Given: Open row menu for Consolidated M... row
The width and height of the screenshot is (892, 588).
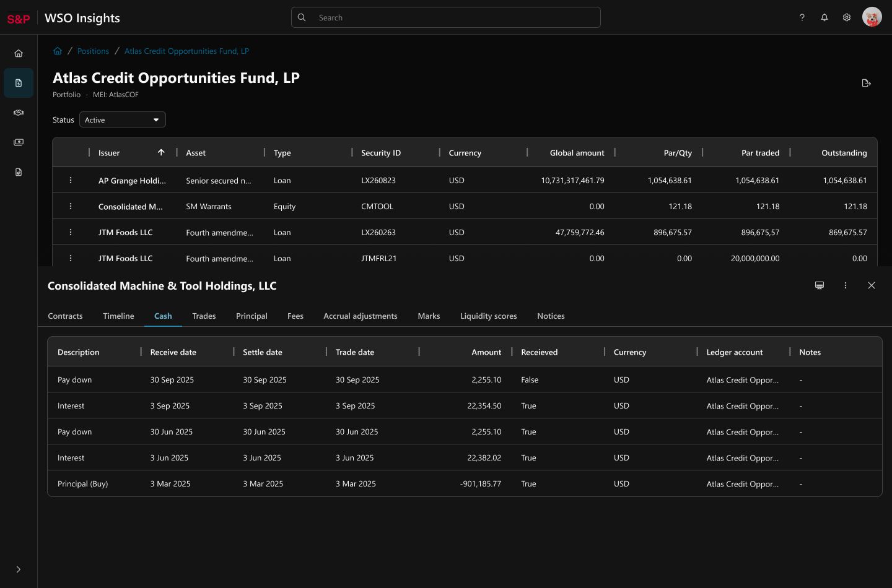Looking at the screenshot, I should point(71,206).
